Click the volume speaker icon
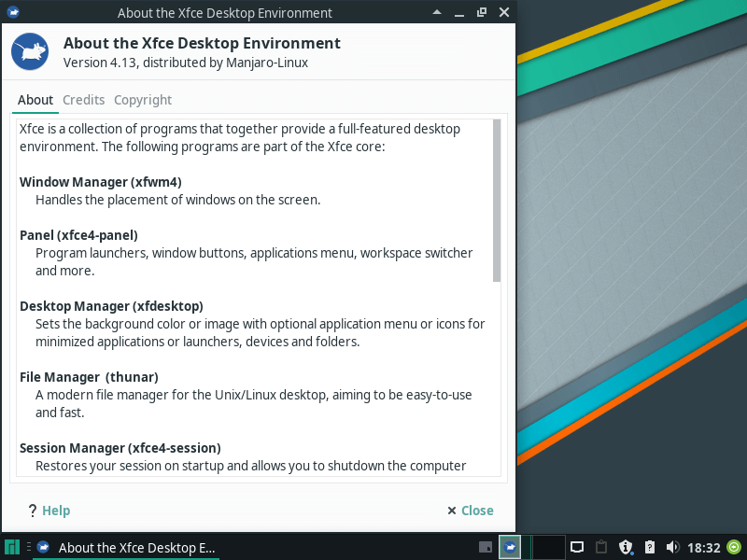Image resolution: width=747 pixels, height=560 pixels. click(x=672, y=547)
